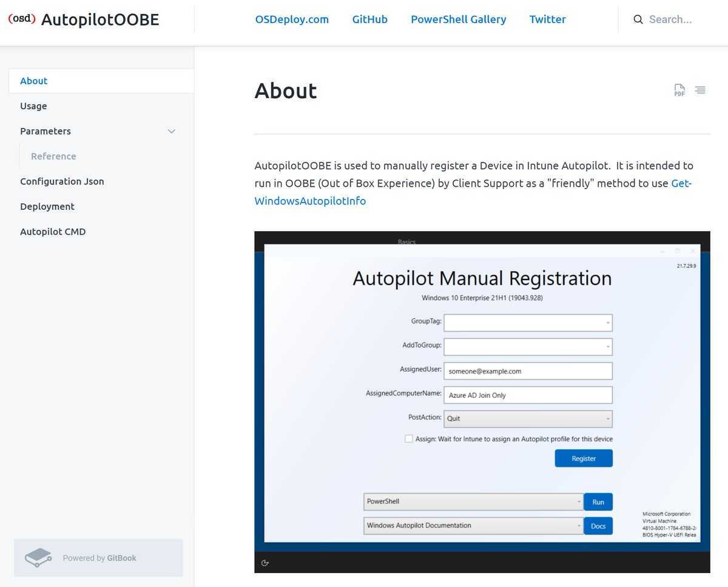Click the Windows 10 Enterprise 21H1 version text
The image size is (728, 587).
482,298
